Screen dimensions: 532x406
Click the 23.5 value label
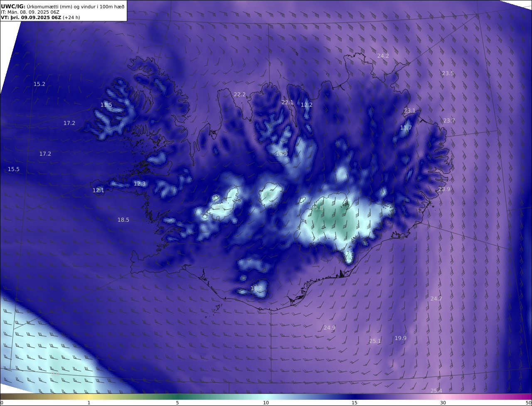(x=448, y=73)
